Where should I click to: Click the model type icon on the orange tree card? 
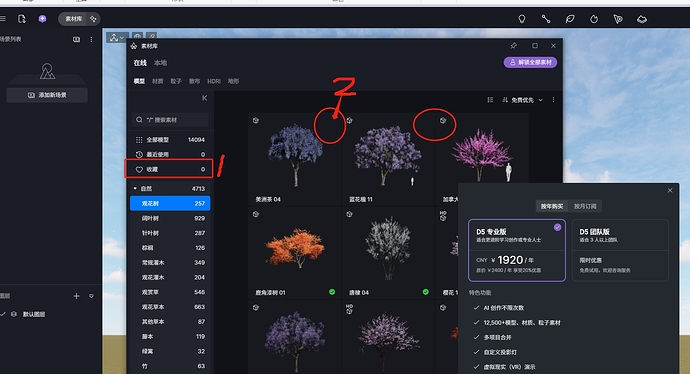tap(256, 214)
